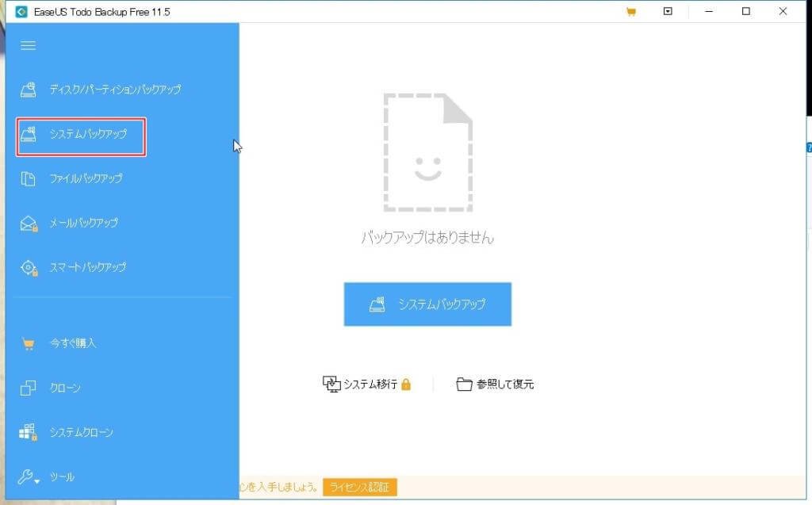This screenshot has width=812, height=505.
Task: Collapse the sidebar with the hamburger icon
Action: (28, 45)
